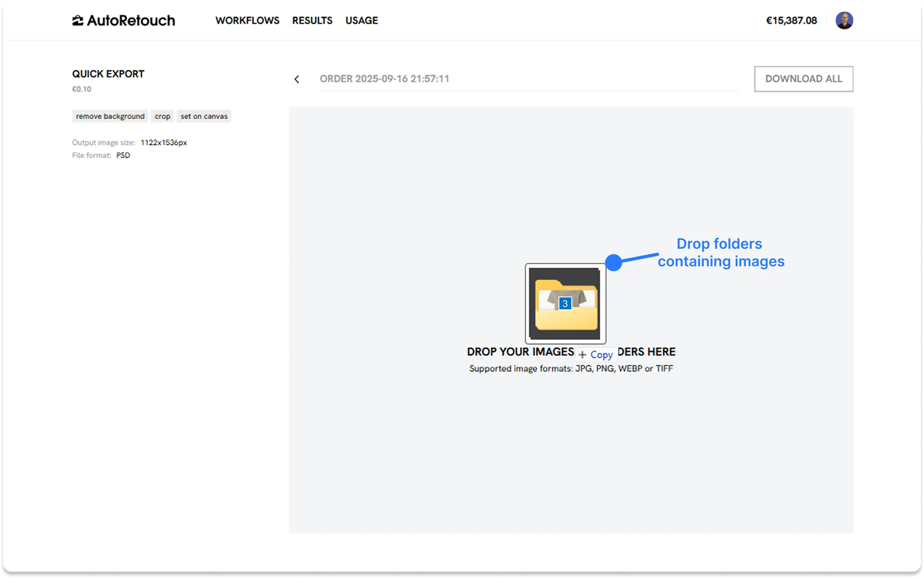Click the DOWNLOAD ALL button

coord(804,79)
